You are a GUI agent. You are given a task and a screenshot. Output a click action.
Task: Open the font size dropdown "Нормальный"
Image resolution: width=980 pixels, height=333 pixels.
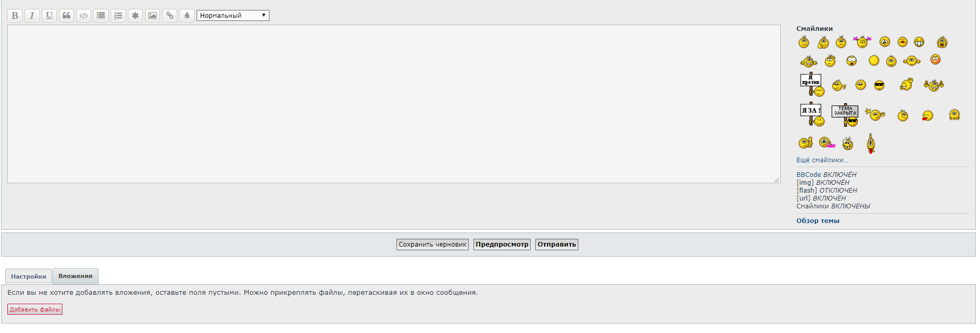point(233,16)
